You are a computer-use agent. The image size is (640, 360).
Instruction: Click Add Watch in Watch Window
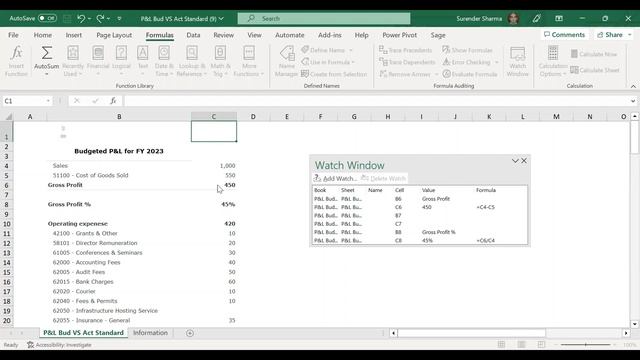tap(336, 178)
